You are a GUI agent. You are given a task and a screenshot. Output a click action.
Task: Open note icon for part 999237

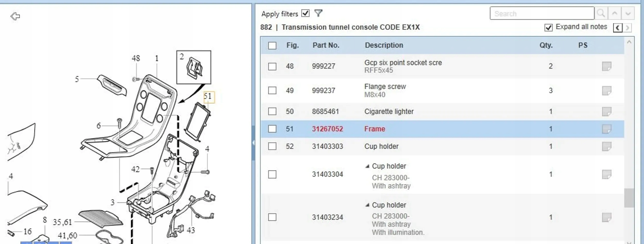pos(607,91)
